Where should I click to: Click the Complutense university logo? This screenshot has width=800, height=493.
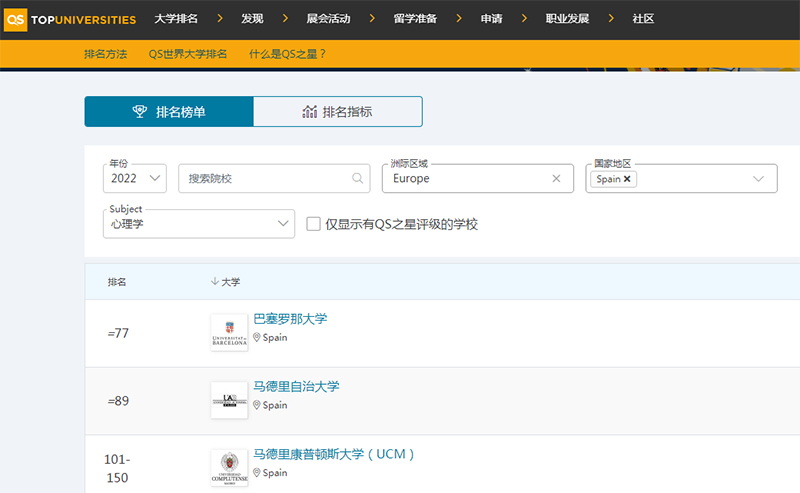point(230,468)
